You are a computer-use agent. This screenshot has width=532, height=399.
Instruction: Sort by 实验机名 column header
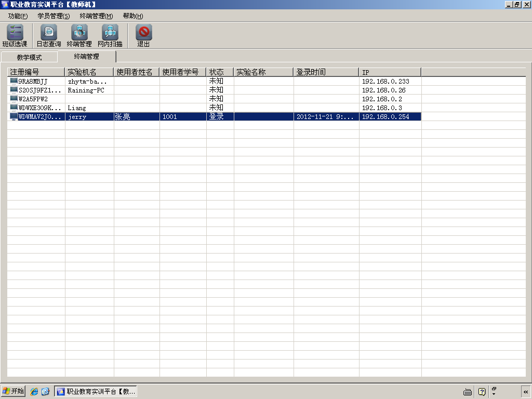tap(89, 72)
